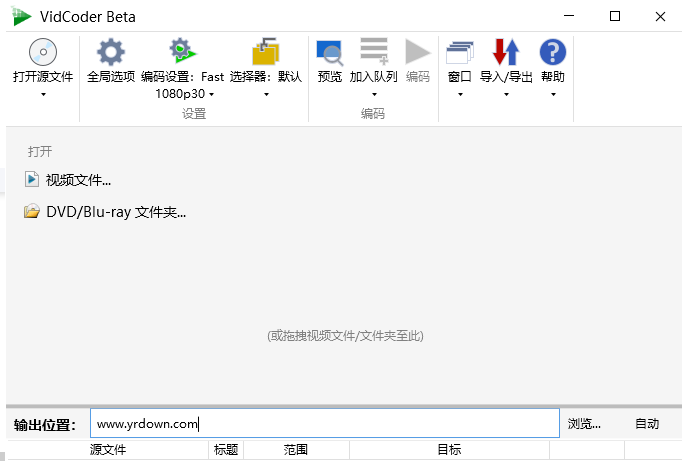Expand the 选择器 默认 dropdown arrow
Viewport: 682px width, 461px height.
click(x=266, y=94)
